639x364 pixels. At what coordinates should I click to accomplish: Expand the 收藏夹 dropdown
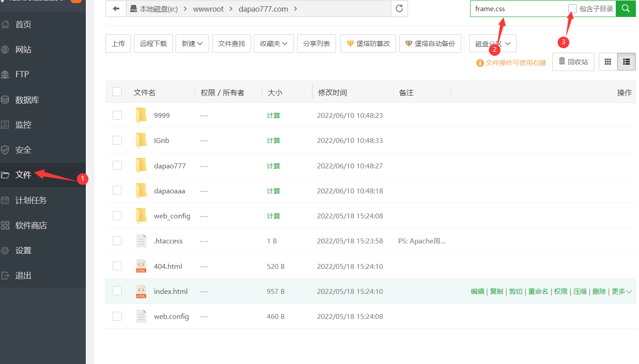point(274,43)
